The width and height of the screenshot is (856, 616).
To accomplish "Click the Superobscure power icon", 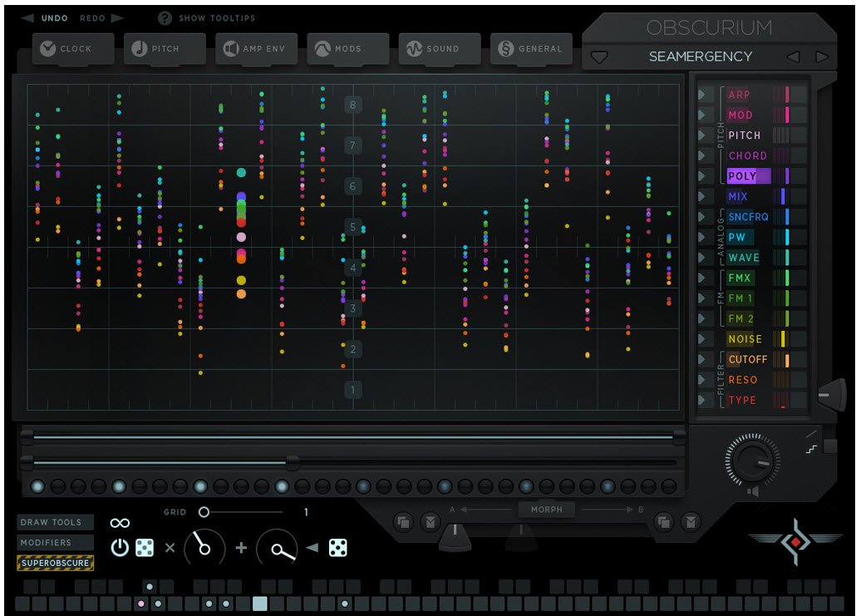I will [x=120, y=548].
